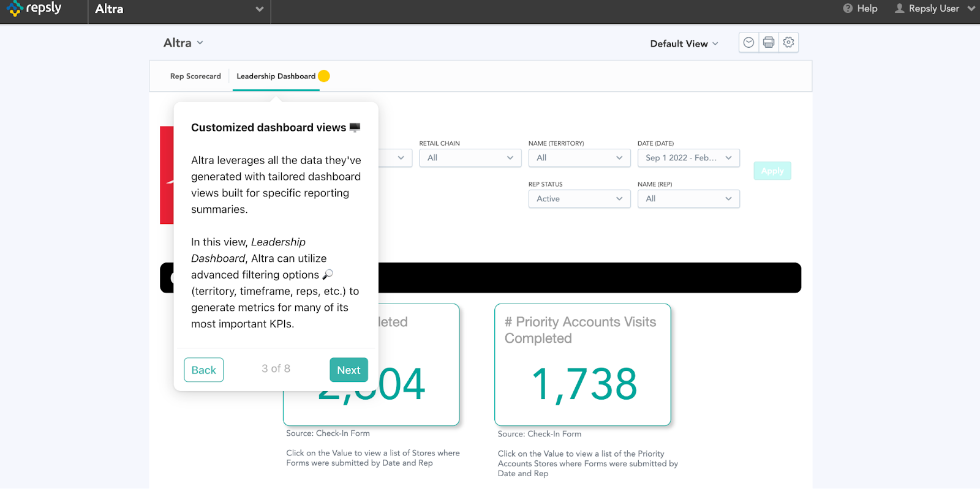Open the Rep Status Active dropdown
The width and height of the screenshot is (980, 489).
click(579, 199)
